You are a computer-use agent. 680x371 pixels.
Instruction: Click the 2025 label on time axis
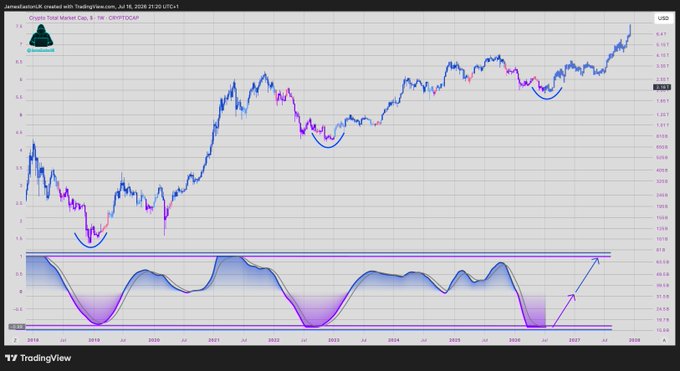click(x=454, y=340)
